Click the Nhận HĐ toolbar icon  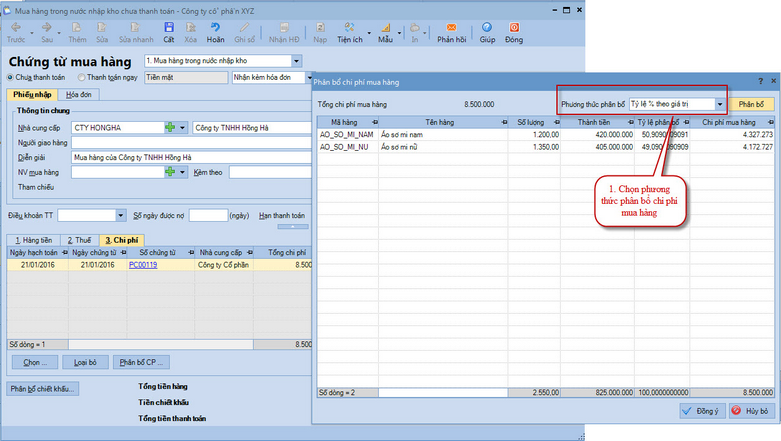[284, 32]
